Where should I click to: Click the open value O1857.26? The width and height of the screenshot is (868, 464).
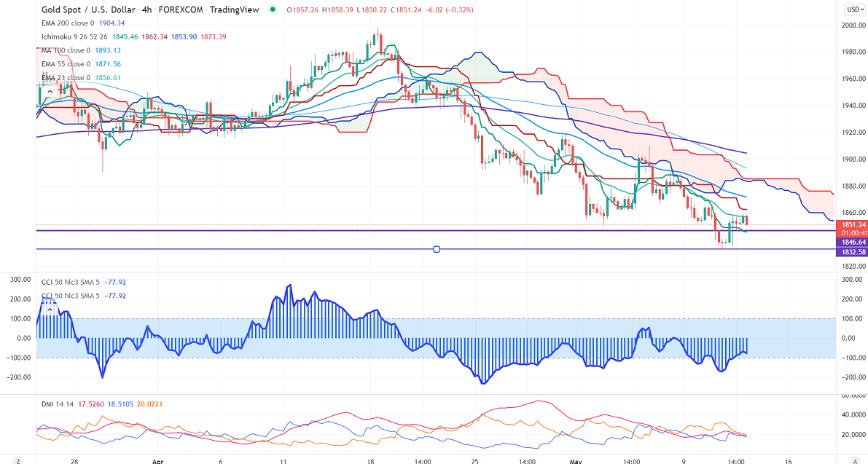pyautogui.click(x=302, y=10)
